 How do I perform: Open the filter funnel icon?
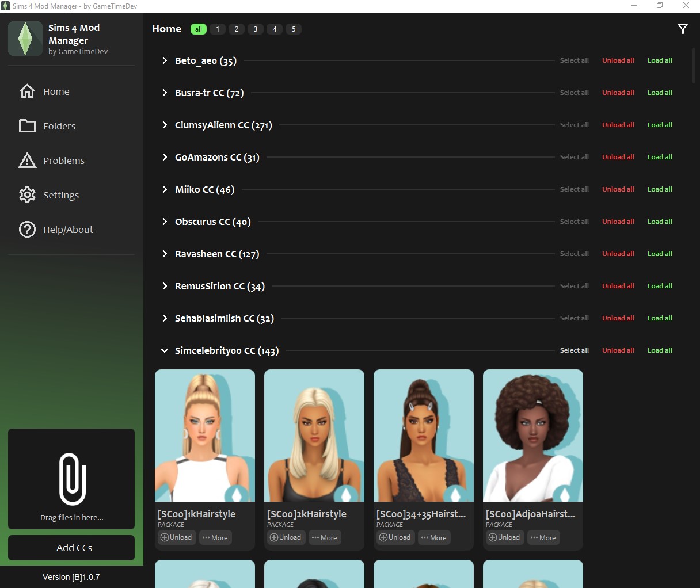(683, 29)
